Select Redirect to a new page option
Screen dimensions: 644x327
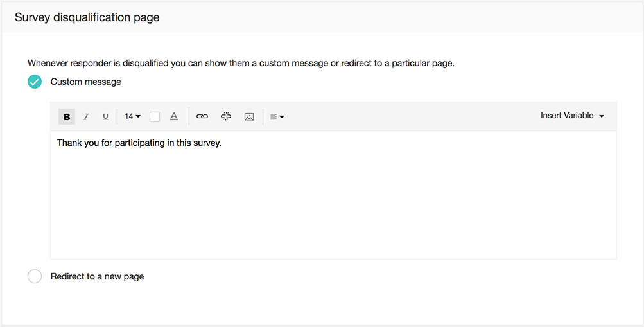(x=35, y=276)
